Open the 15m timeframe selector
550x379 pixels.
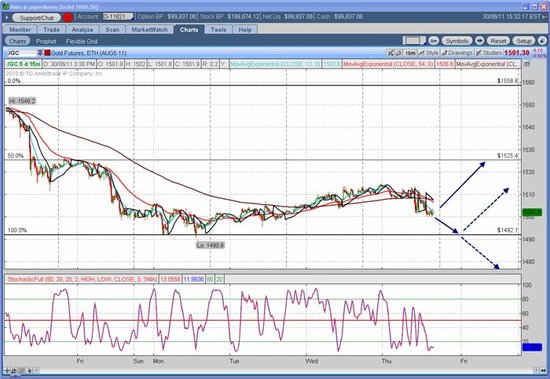coord(410,53)
